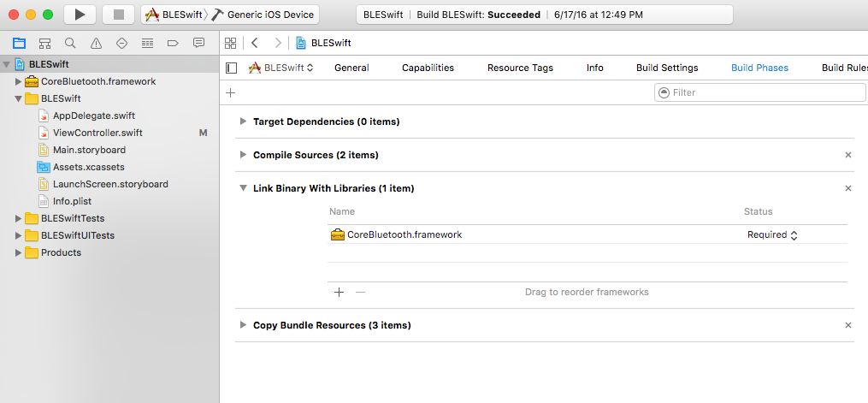This screenshot has height=403, width=868.
Task: Open the BLESwift scheme selector
Action: pyautogui.click(x=174, y=15)
